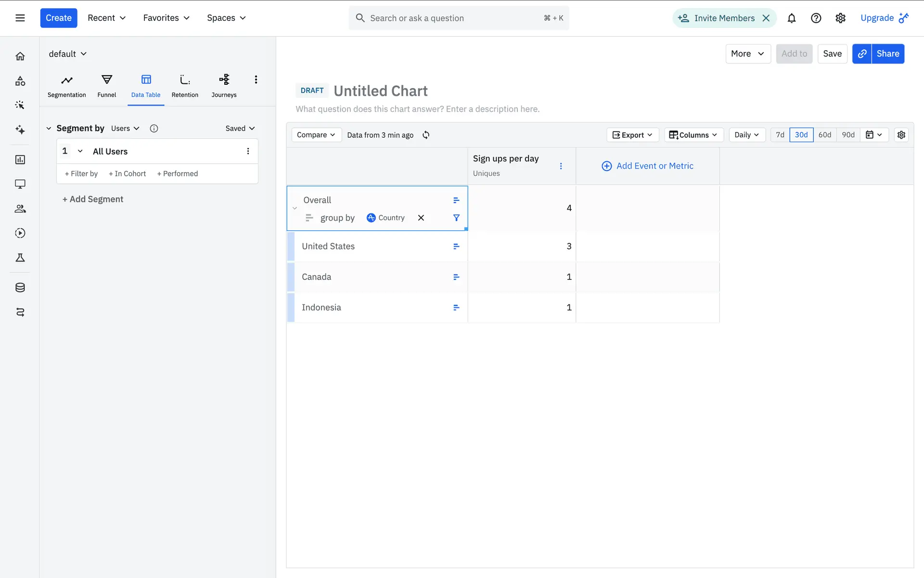This screenshot has width=924, height=578.
Task: Select the 7d date range
Action: 780,135
